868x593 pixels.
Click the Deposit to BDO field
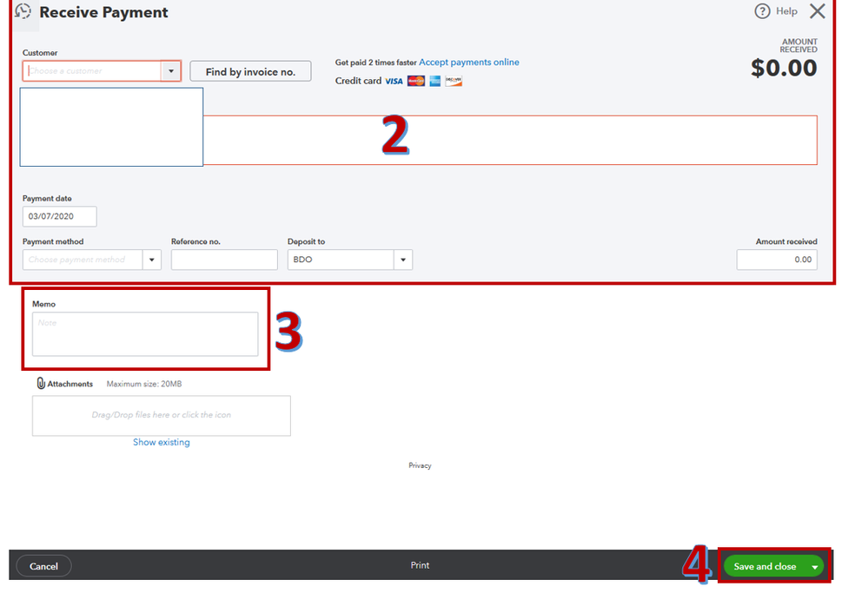coord(341,260)
